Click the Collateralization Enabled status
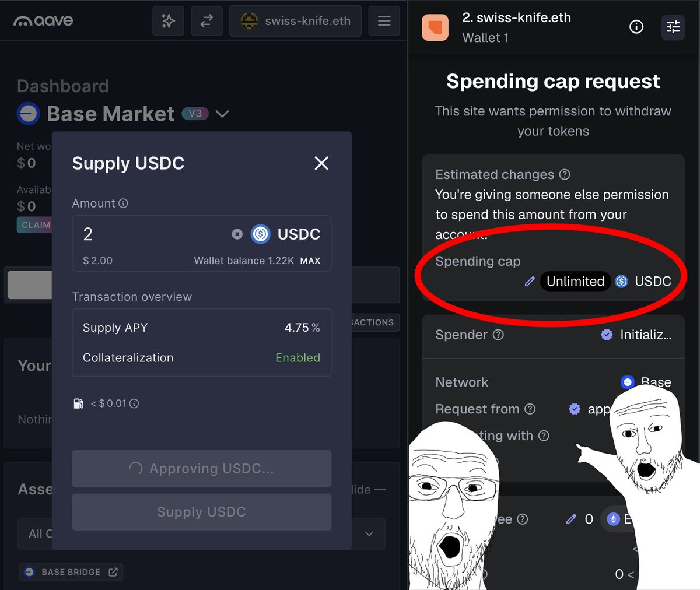Image resolution: width=700 pixels, height=590 pixels. pyautogui.click(x=297, y=358)
